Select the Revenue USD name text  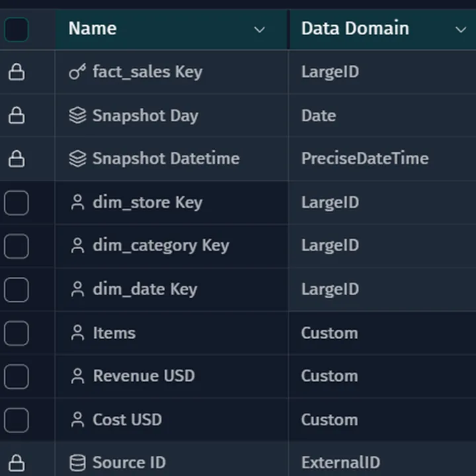pos(143,376)
